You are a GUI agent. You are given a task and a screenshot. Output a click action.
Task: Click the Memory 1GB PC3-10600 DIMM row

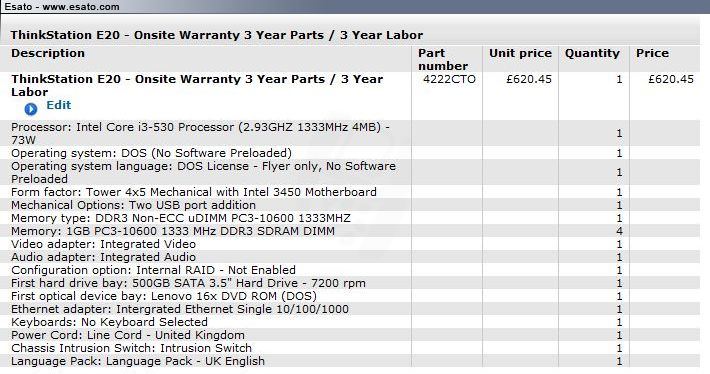(x=350, y=231)
